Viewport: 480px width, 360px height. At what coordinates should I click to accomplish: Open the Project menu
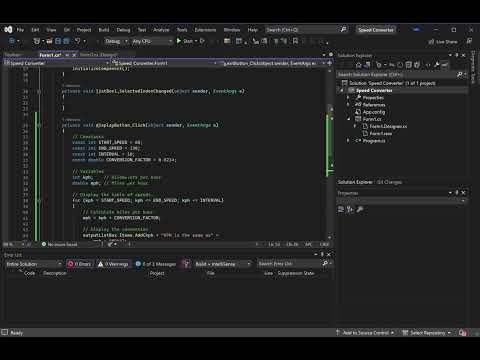84,30
